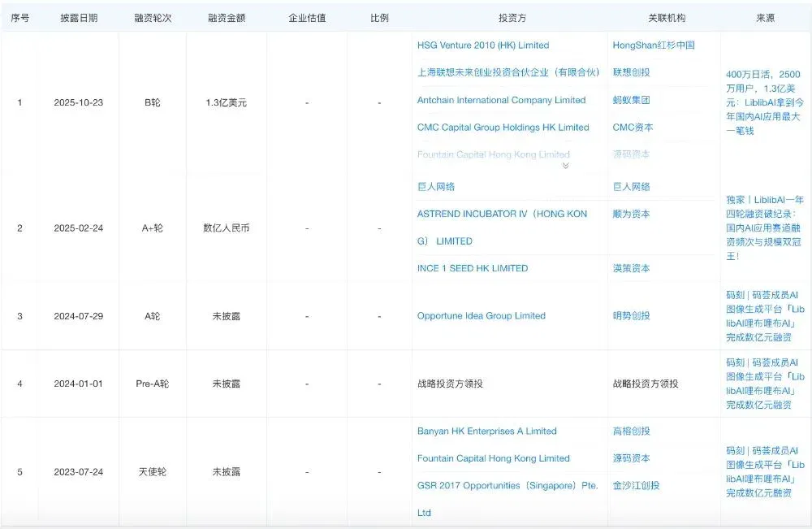Open source article 400万日活，2500万用户
This screenshot has height=529, width=812.
coord(765,102)
